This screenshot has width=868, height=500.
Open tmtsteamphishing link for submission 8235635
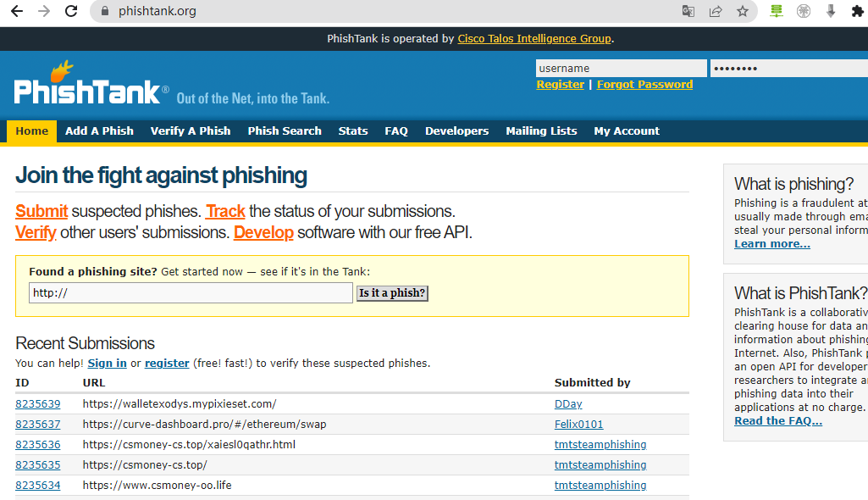[x=600, y=465]
